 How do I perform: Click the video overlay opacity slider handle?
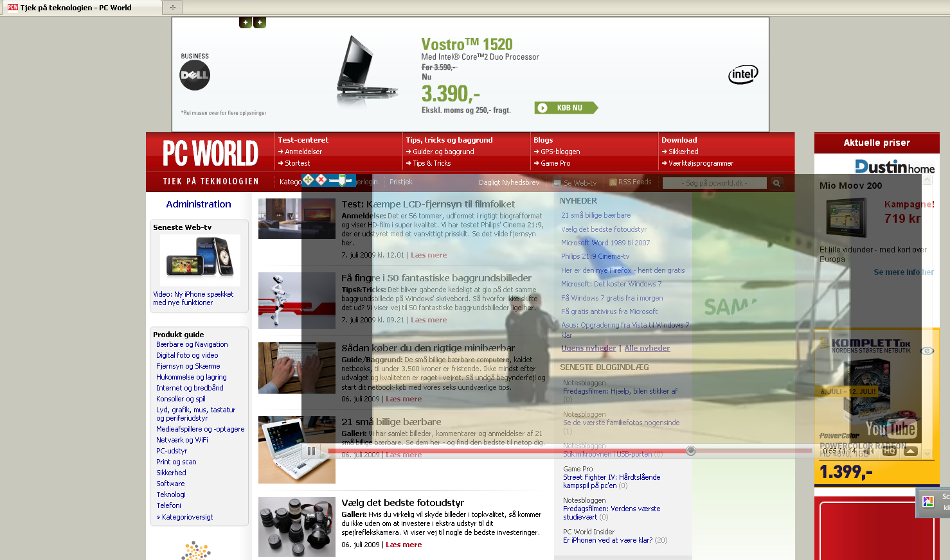click(342, 180)
